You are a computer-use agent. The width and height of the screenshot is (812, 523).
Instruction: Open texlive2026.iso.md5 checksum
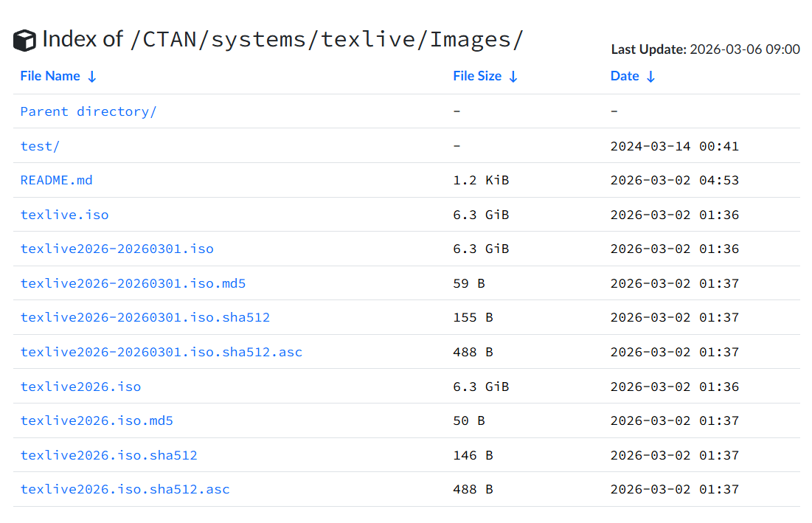click(x=97, y=420)
